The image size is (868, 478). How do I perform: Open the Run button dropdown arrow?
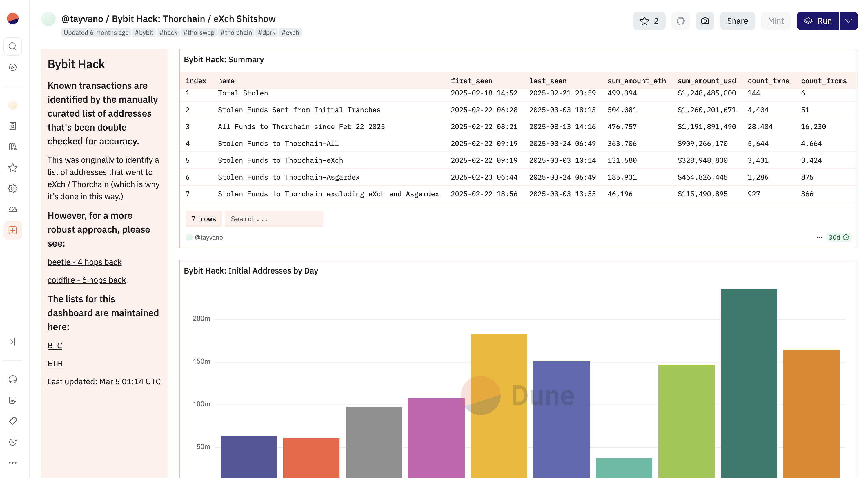click(849, 21)
